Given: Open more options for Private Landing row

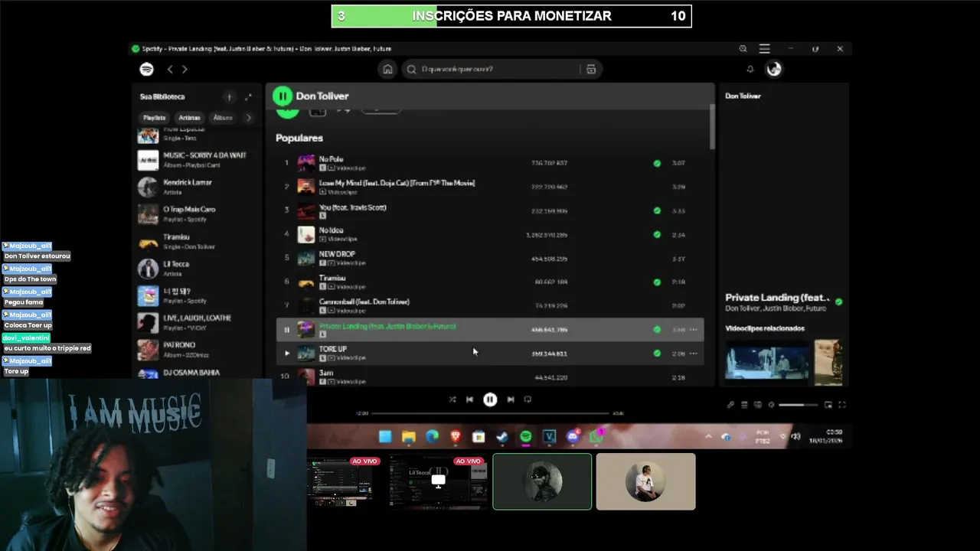Looking at the screenshot, I should click(x=694, y=330).
